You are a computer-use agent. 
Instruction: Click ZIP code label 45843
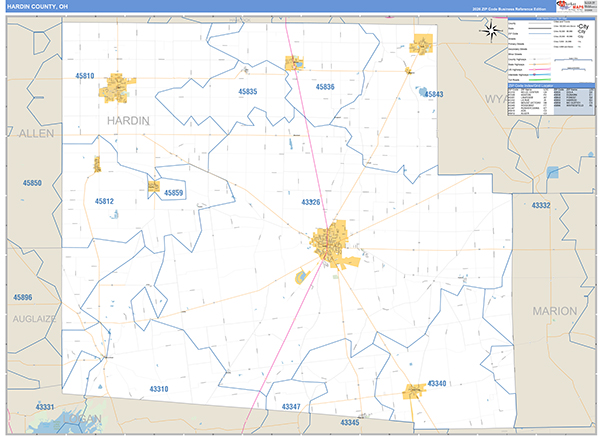coord(434,94)
